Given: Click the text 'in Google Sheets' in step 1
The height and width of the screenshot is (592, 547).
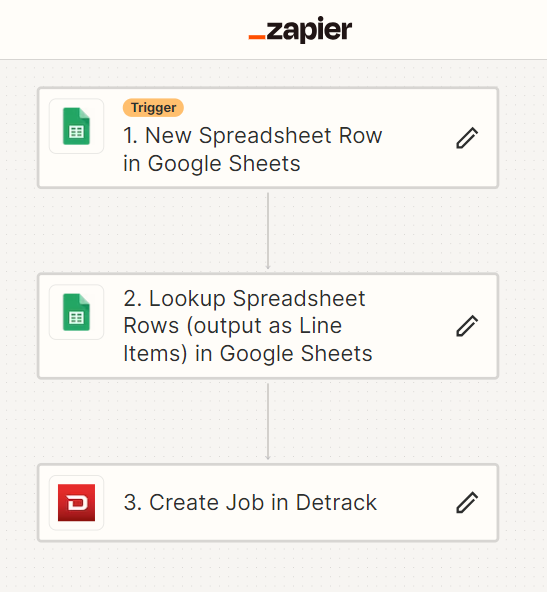Looking at the screenshot, I should tap(212, 164).
